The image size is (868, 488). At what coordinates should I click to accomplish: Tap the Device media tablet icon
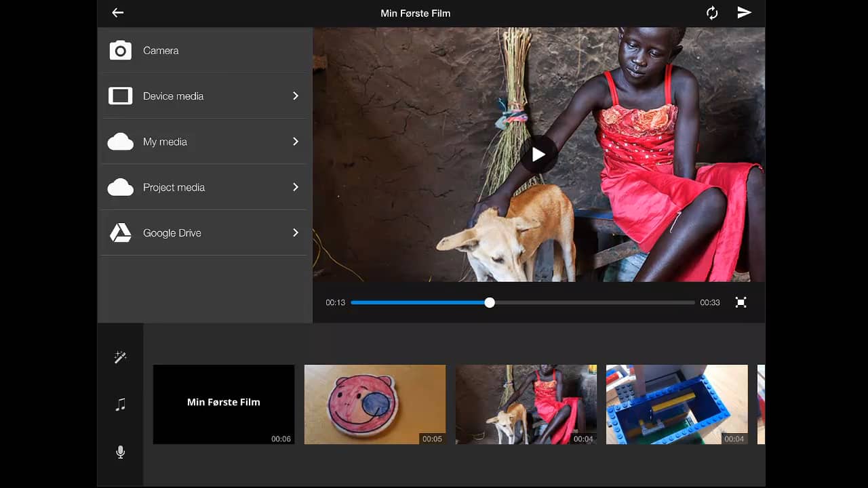pos(121,96)
